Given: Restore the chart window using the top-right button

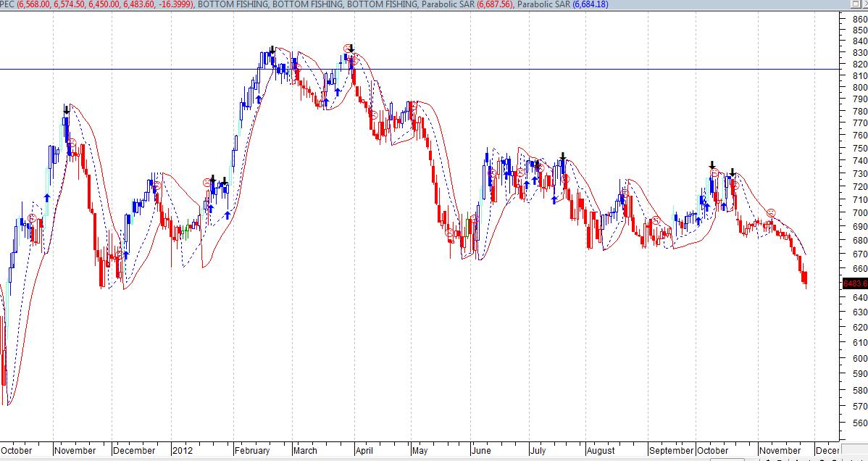Looking at the screenshot, I should tap(855, 4).
